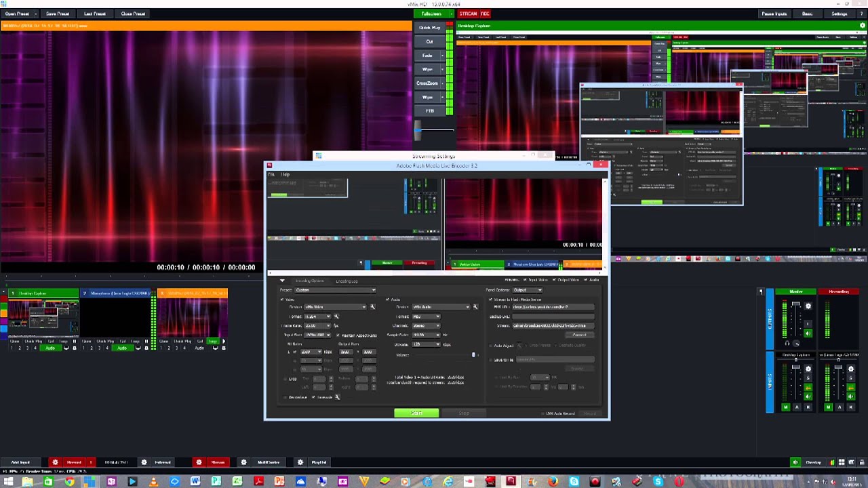Open Google Chrome from the taskbar
The height and width of the screenshot is (488, 868).
point(69,482)
